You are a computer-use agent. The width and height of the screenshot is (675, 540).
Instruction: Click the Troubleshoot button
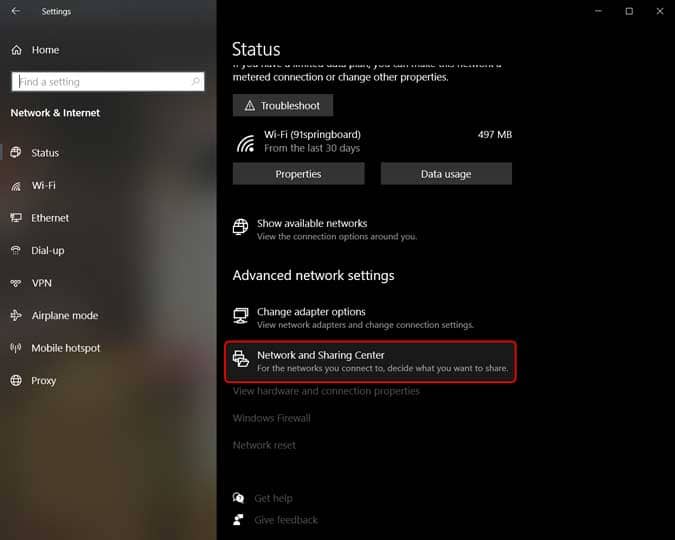click(x=283, y=106)
